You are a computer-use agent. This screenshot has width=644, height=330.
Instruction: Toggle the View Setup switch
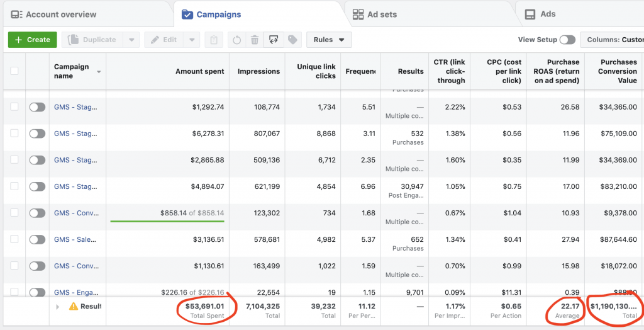click(567, 40)
